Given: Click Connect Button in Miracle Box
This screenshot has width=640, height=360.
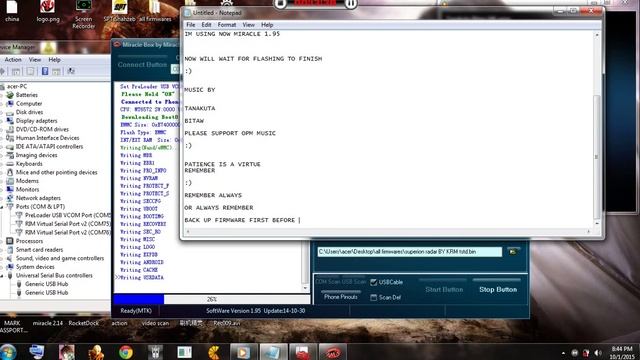Looking at the screenshot, I should pos(142,64).
